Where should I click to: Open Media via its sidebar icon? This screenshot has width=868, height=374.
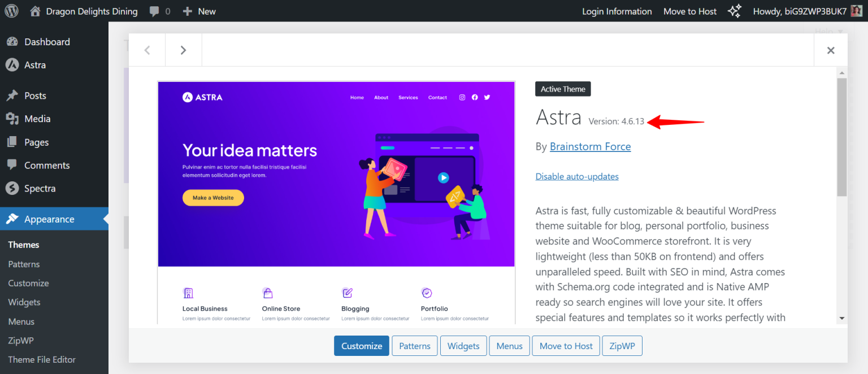pos(12,119)
